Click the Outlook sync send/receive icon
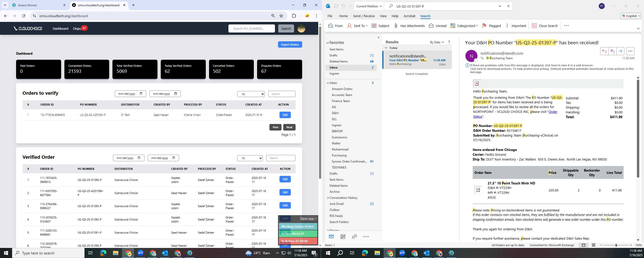This screenshot has width=644, height=258. [x=336, y=6]
